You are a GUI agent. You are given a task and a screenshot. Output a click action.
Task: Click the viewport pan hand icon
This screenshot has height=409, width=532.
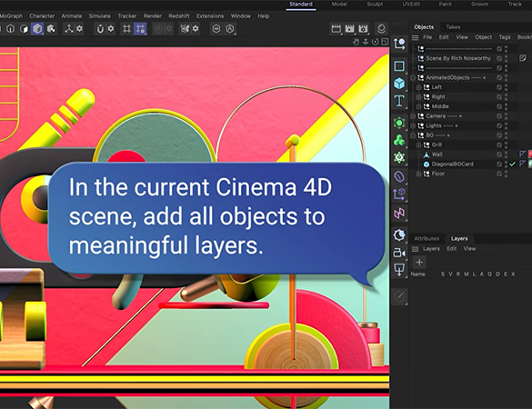pyautogui.click(x=356, y=42)
